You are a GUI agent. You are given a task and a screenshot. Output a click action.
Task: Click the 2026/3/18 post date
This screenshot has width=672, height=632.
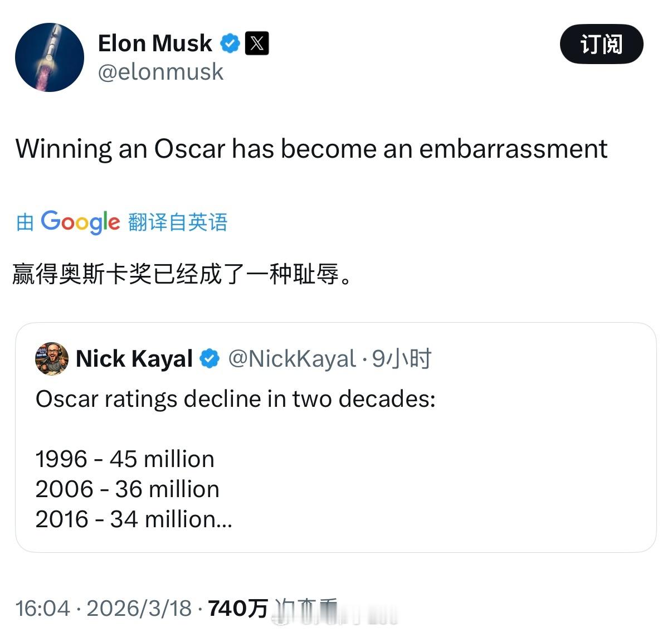[139, 608]
